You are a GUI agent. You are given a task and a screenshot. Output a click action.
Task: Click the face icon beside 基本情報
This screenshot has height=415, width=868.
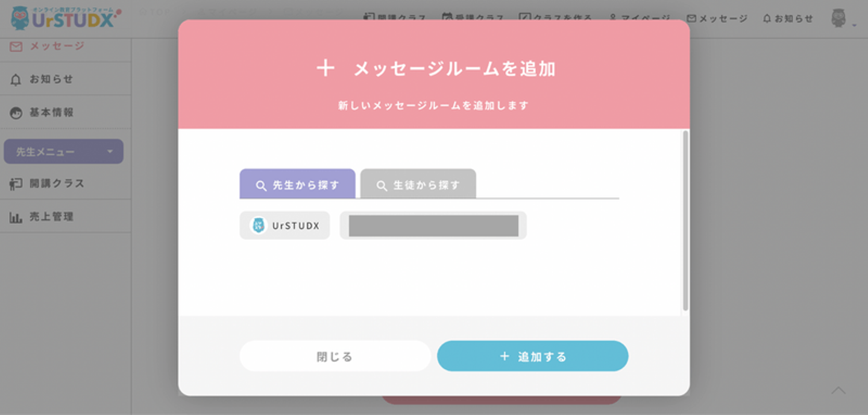click(16, 113)
